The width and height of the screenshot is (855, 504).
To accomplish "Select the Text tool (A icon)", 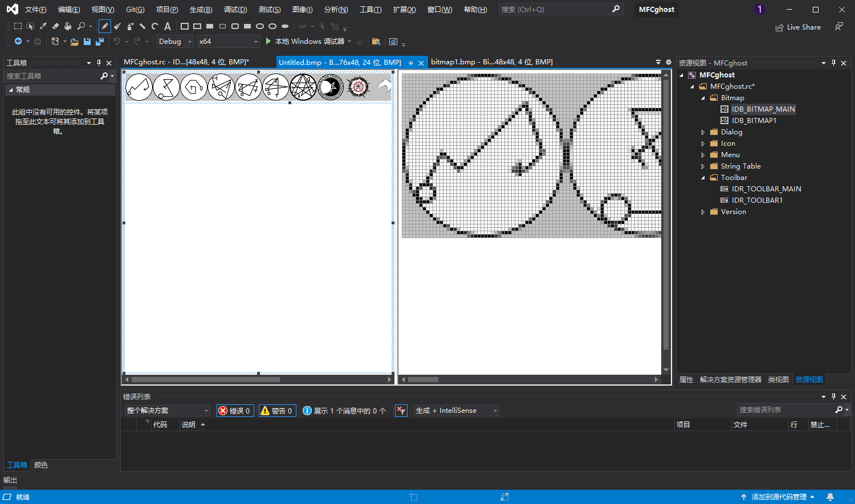I will (x=168, y=26).
